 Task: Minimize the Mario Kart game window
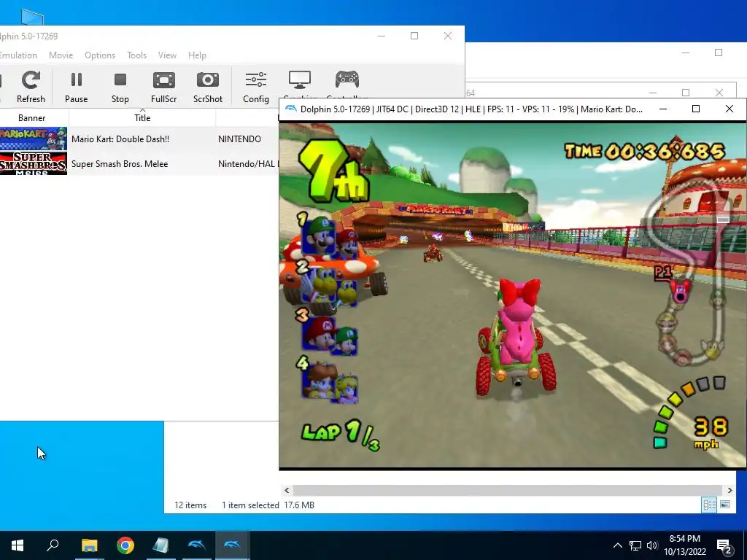[663, 109]
